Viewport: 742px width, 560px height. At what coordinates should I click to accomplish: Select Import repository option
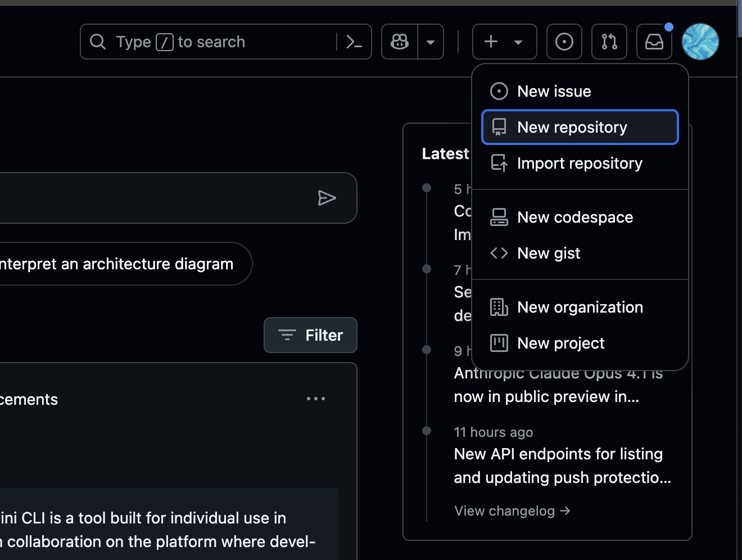580,163
